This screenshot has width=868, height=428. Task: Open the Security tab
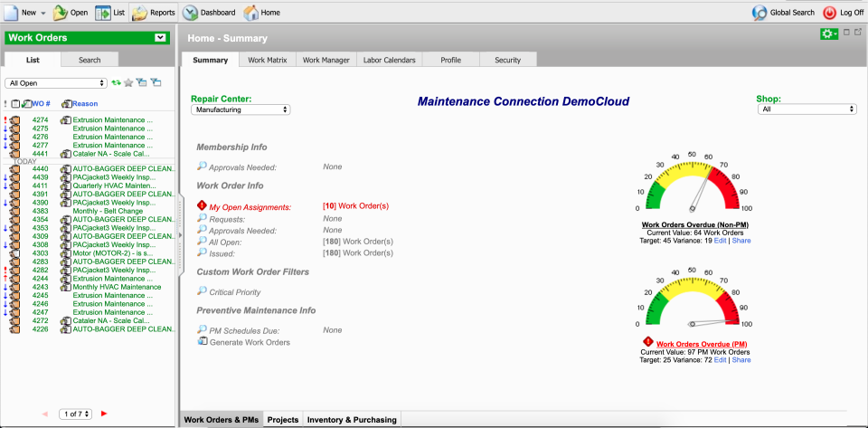pos(508,60)
